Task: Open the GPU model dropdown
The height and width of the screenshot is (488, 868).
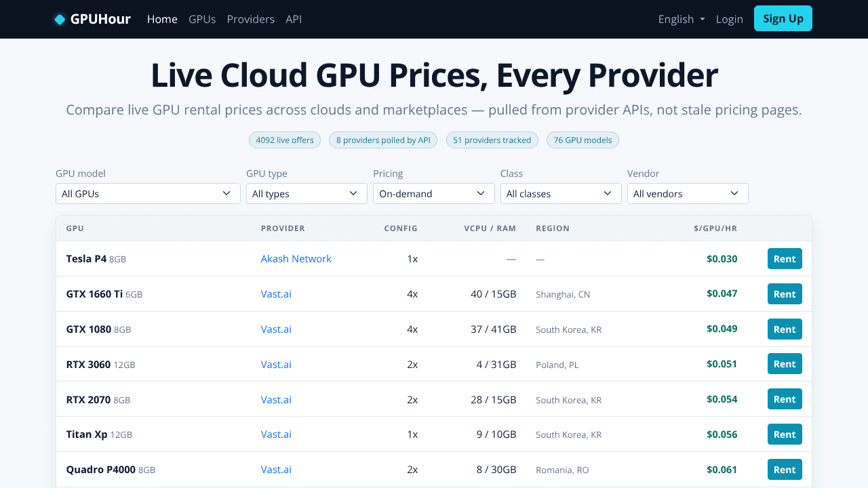Action: [148, 193]
